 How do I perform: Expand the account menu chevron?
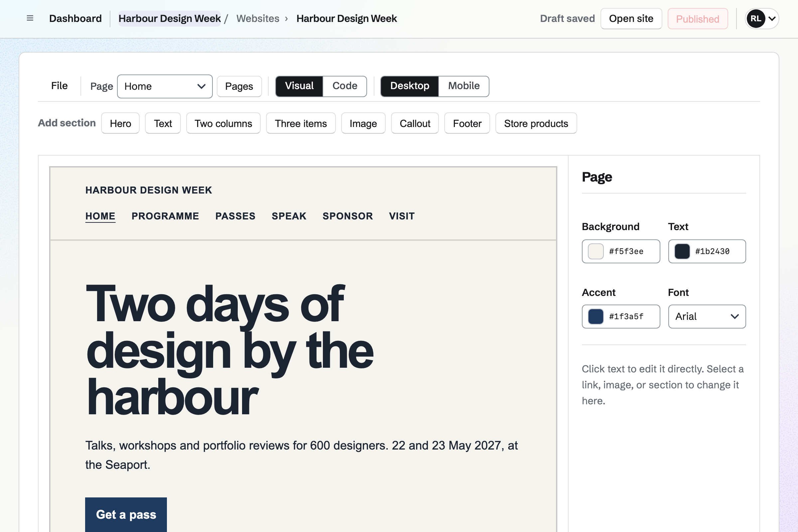[772, 19]
